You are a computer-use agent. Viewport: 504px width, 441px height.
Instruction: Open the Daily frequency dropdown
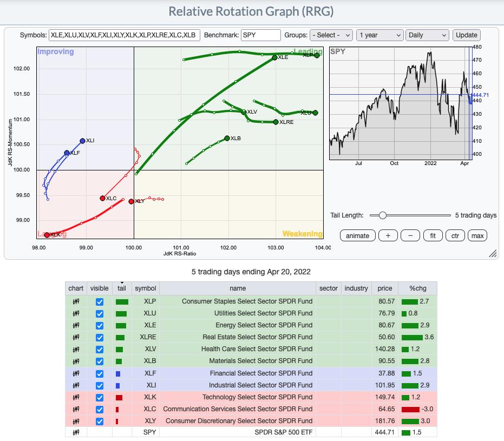427,35
